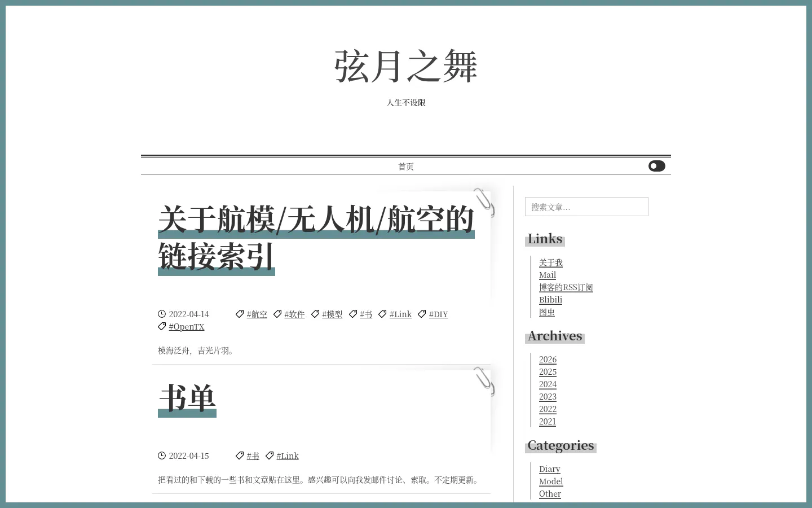Image resolution: width=812 pixels, height=508 pixels.
Task: Open the Diary category
Action: click(x=550, y=469)
